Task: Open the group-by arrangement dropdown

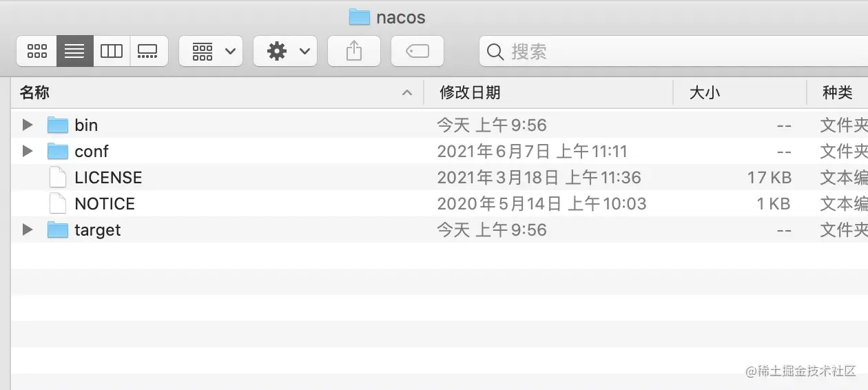Action: pos(211,51)
